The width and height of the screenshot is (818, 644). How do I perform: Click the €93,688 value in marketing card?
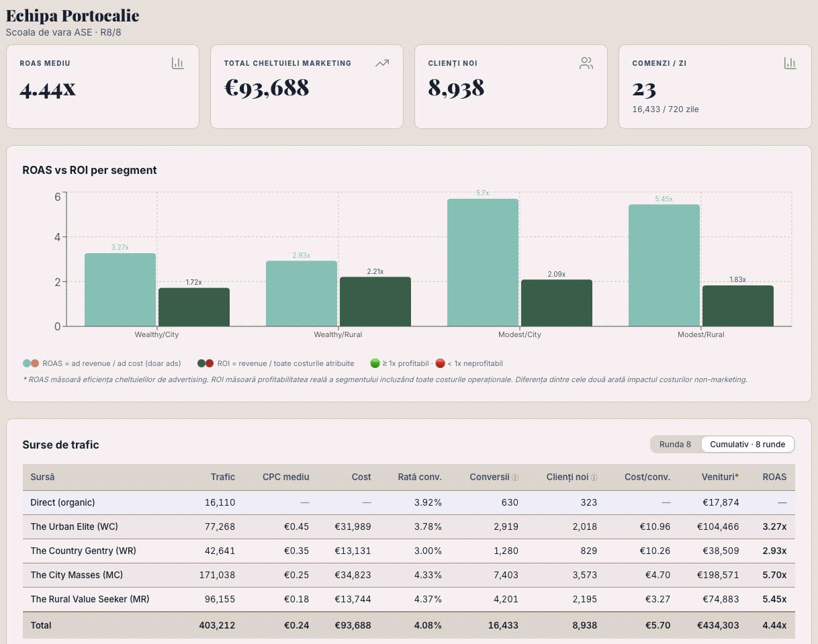(267, 88)
